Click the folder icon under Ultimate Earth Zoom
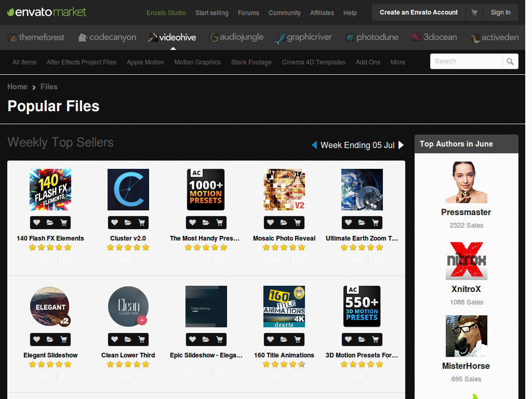The height and width of the screenshot is (399, 532). [x=362, y=222]
